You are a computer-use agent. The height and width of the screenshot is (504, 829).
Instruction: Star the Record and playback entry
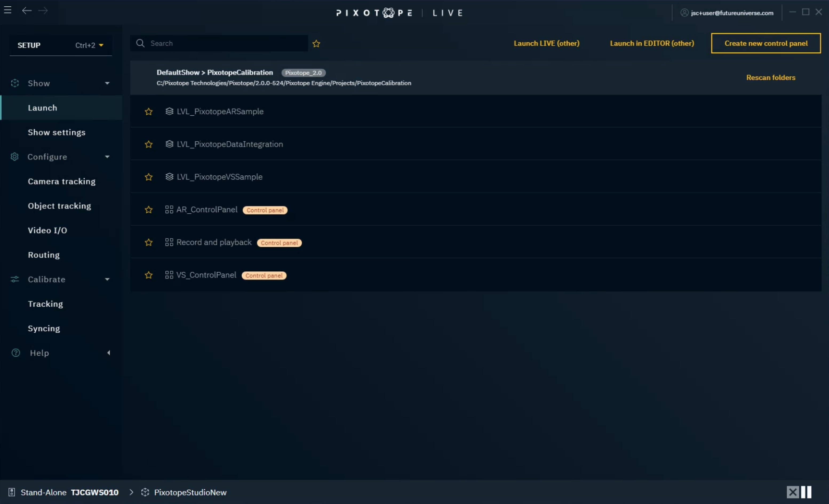click(x=149, y=242)
